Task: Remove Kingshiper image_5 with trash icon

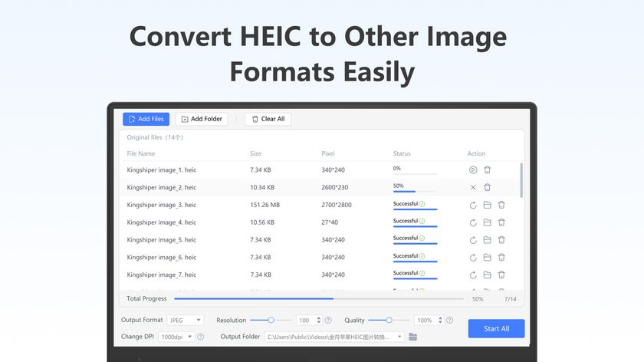Action: pos(501,240)
